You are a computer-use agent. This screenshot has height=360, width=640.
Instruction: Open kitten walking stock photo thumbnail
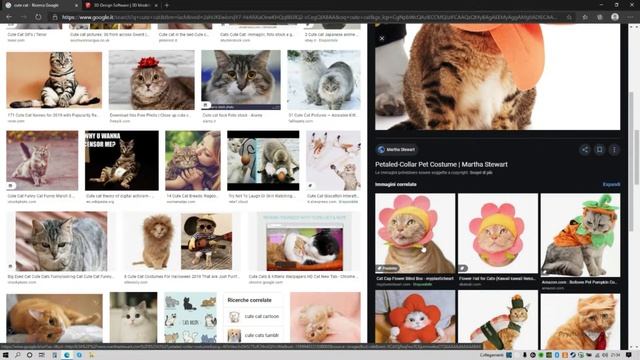coord(42,160)
